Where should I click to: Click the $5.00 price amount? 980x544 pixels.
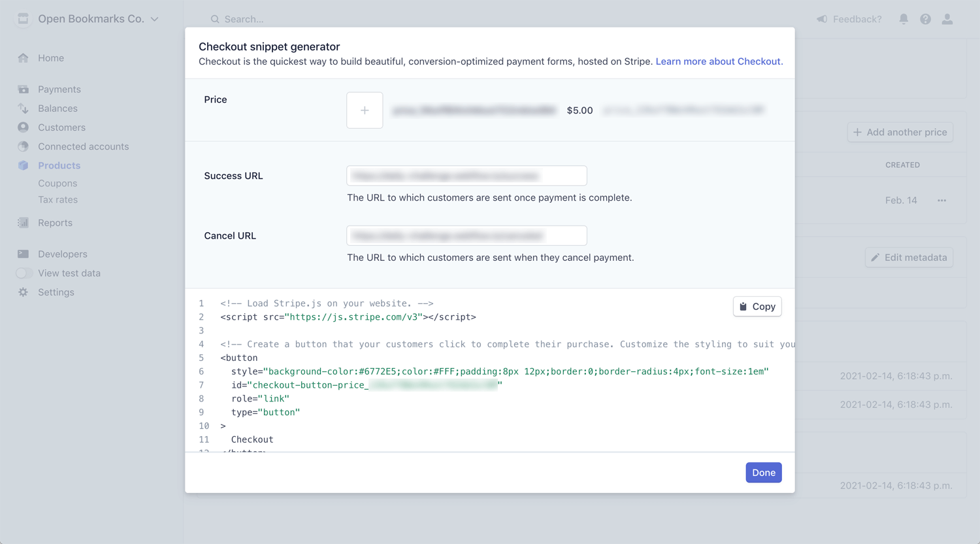pyautogui.click(x=580, y=110)
